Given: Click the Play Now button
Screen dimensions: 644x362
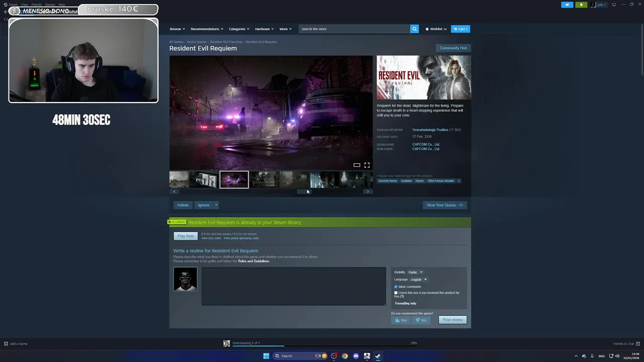Looking at the screenshot, I should click(186, 236).
